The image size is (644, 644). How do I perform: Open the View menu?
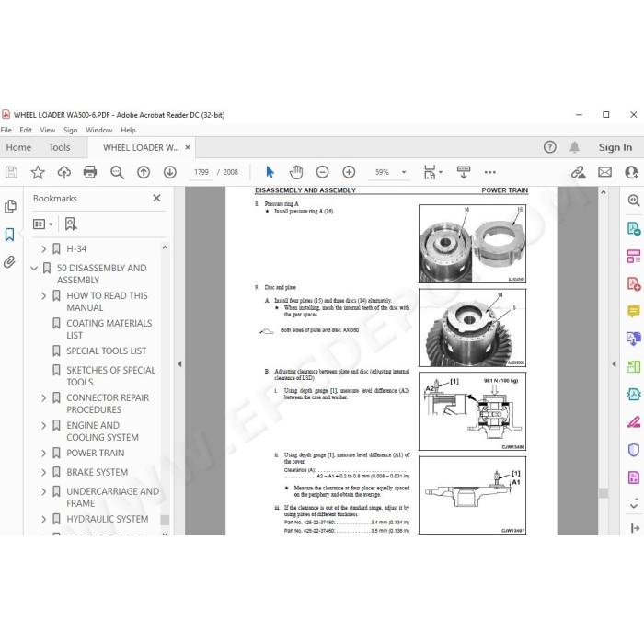pyautogui.click(x=47, y=130)
